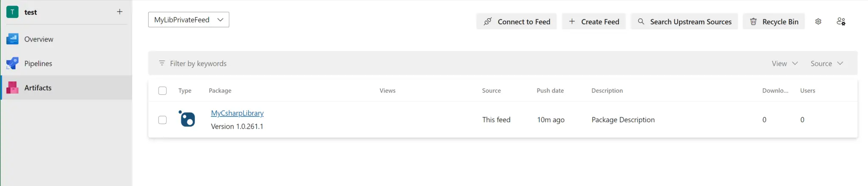Expand the Source filter dropdown

(826, 63)
